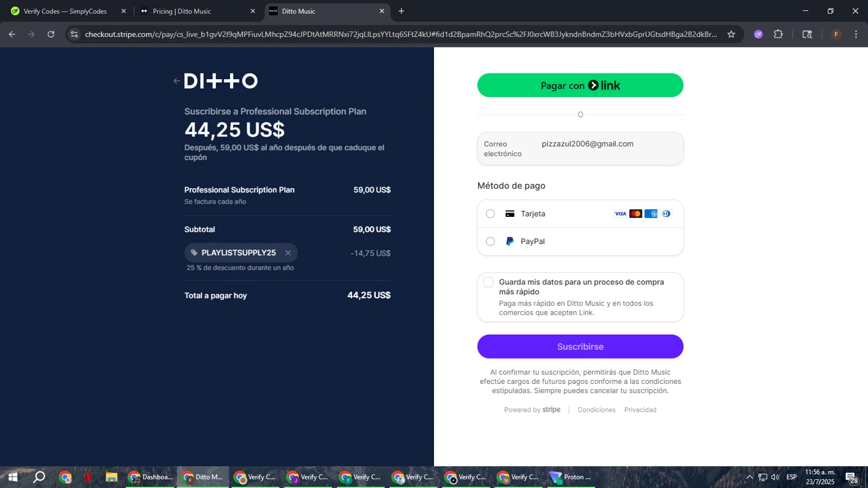Open pinned Chrome icon in taskbar
868x488 pixels.
tap(65, 477)
